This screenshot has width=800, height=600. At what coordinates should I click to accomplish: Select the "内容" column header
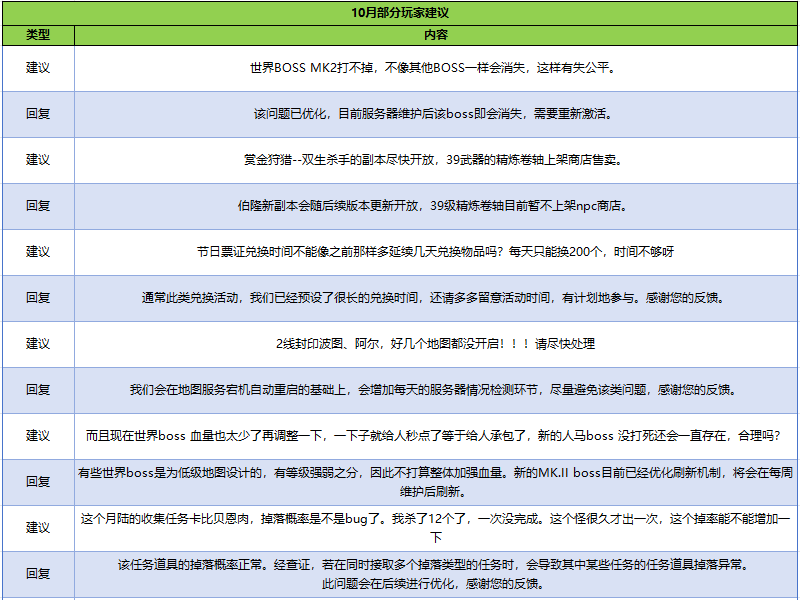click(x=436, y=35)
